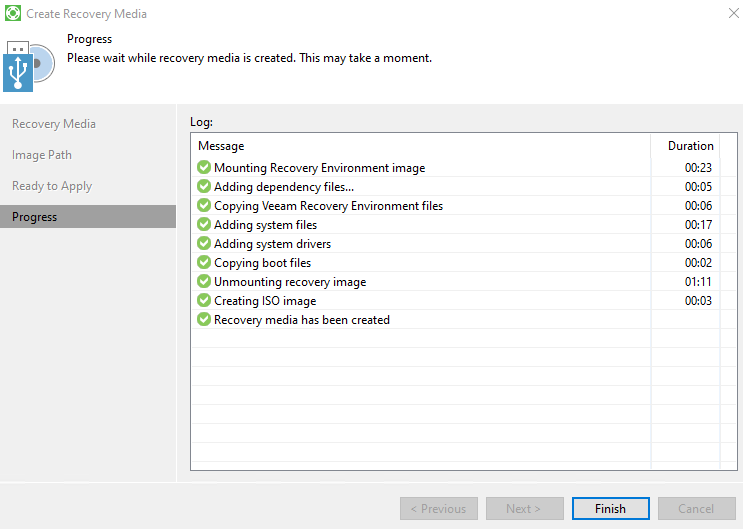This screenshot has width=743, height=529.
Task: Close the Create Recovery Media window
Action: [x=728, y=14]
